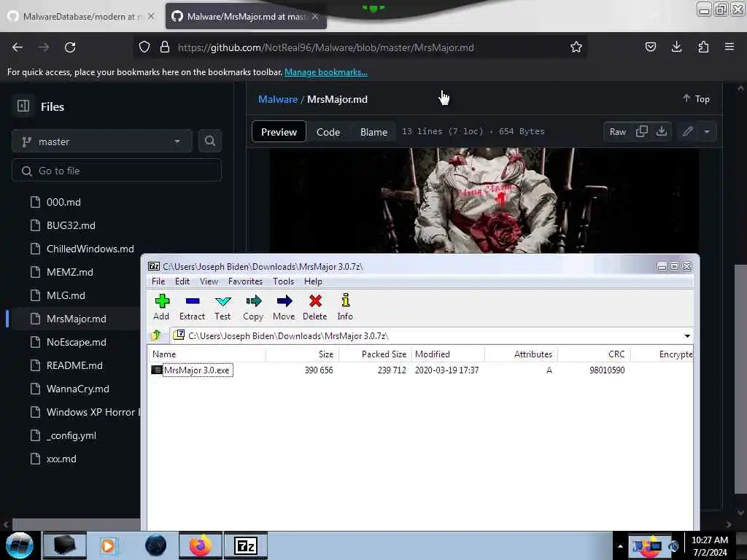
Task: Open the Tools menu in 7-Zip
Action: click(x=284, y=281)
